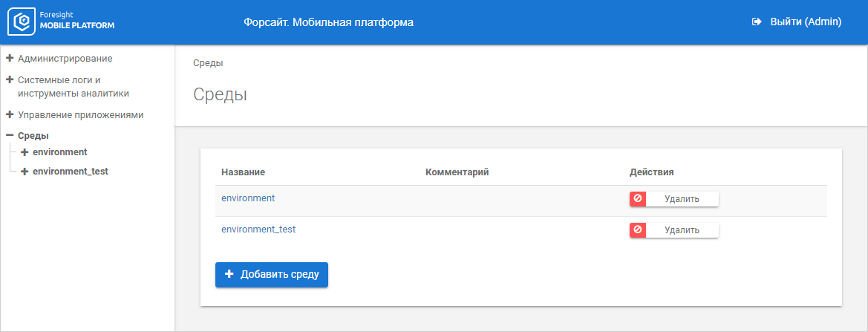868x332 pixels.
Task: Click the Foresight Mobile Platform logo
Action: (61, 22)
